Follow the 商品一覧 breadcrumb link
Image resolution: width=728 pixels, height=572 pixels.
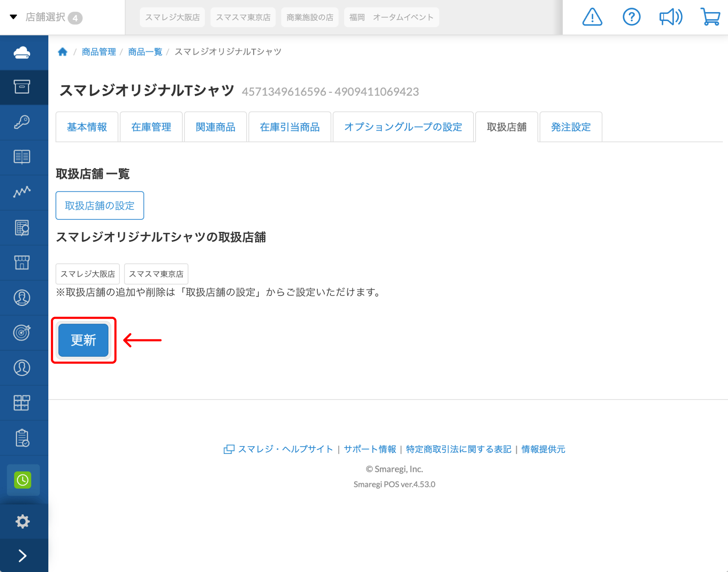(145, 52)
